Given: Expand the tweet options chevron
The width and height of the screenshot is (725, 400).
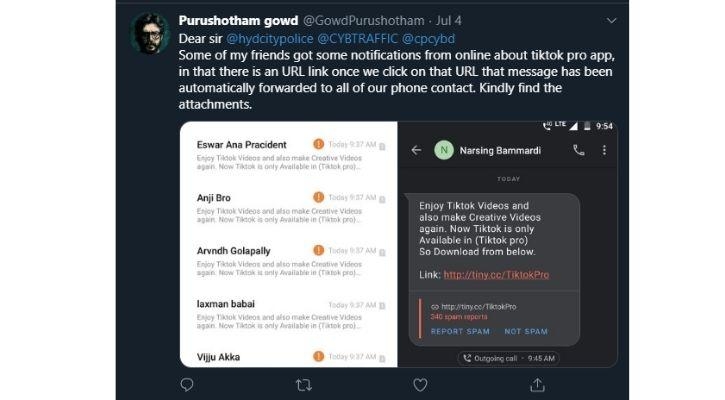Looking at the screenshot, I should [610, 20].
